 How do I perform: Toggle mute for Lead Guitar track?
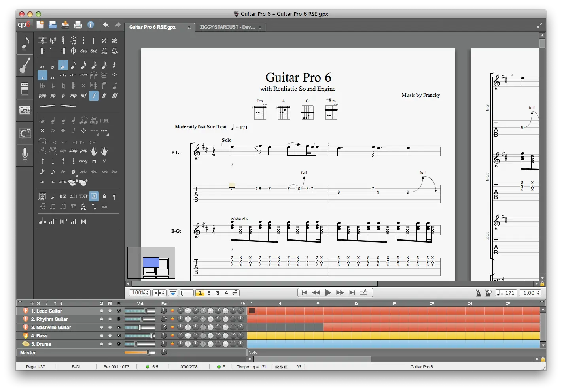pyautogui.click(x=110, y=311)
